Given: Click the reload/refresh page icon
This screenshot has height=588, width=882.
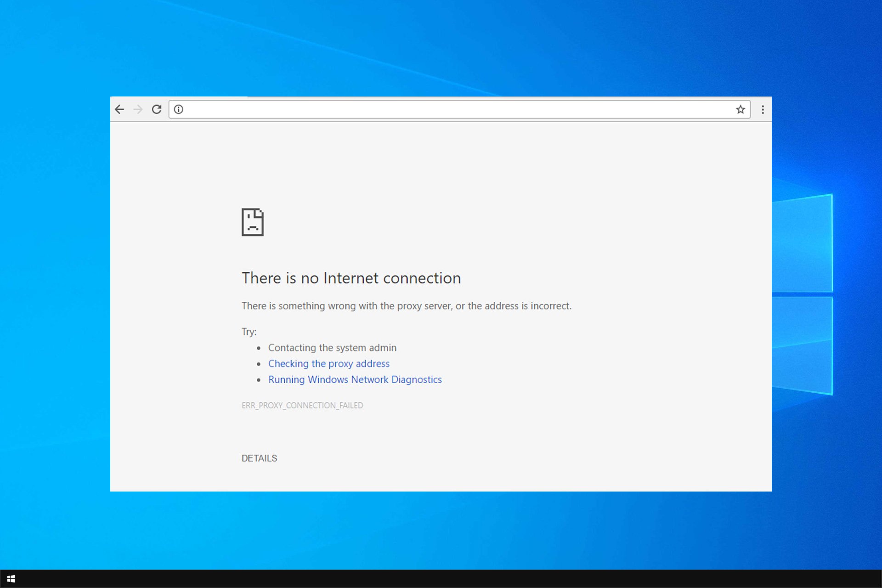Looking at the screenshot, I should click(156, 110).
